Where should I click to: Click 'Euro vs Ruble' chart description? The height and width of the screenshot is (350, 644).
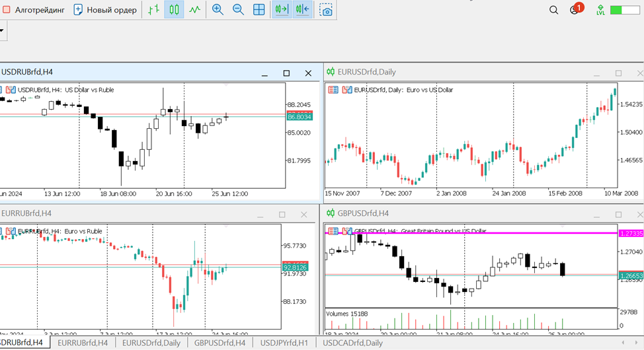[83, 231]
